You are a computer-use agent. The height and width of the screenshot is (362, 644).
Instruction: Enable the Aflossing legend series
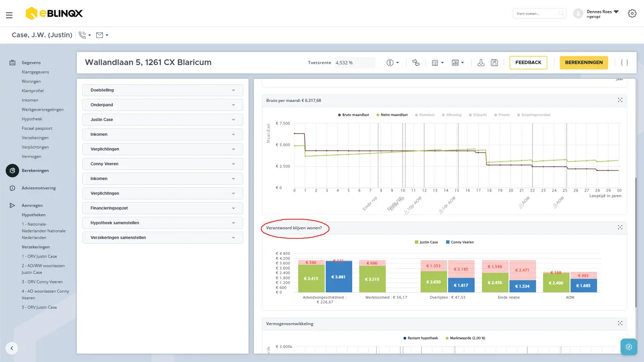pyautogui.click(x=452, y=115)
